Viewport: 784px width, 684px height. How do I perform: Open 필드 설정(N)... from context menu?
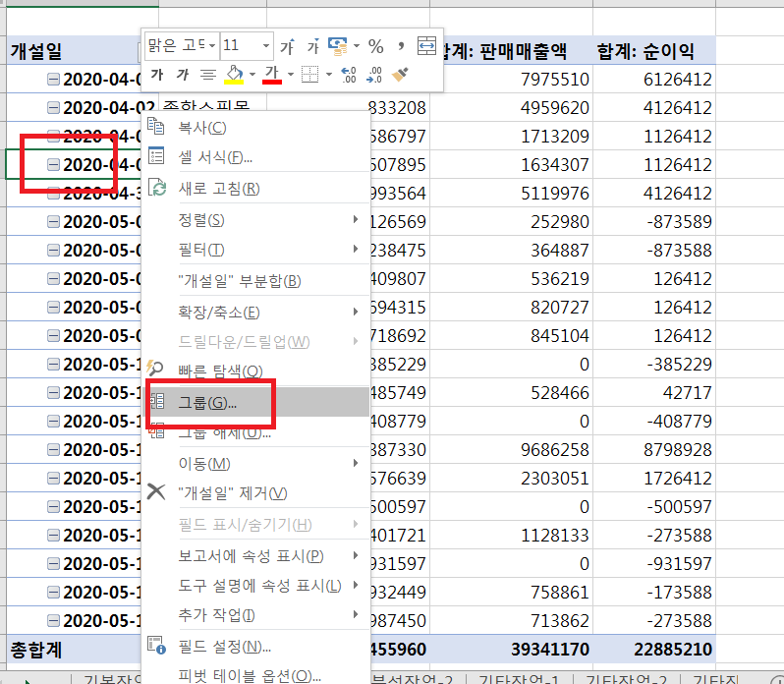(x=224, y=646)
